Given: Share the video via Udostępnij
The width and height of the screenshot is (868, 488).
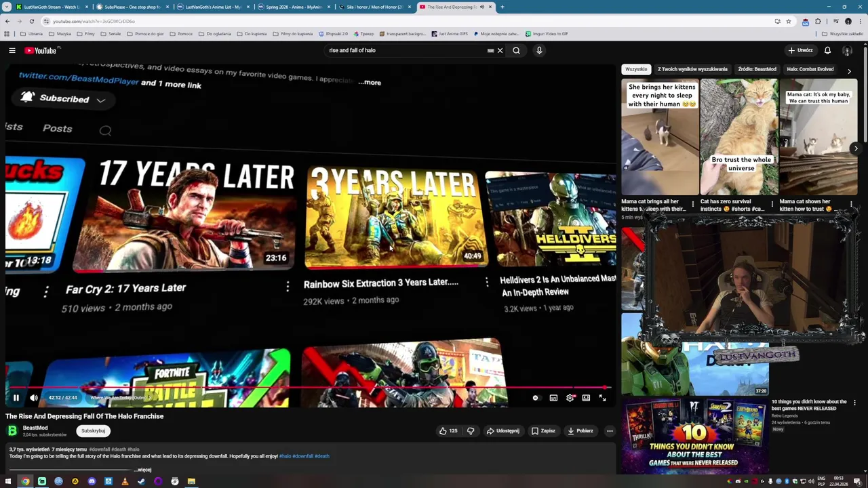Looking at the screenshot, I should coord(502,430).
